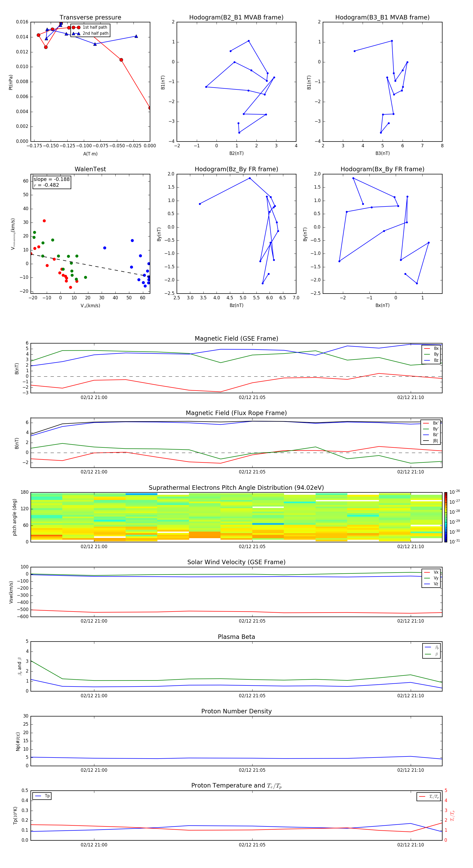473x868 pixels.
Task: Click the |B| legend entry in flux rope plot
Action: (431, 441)
